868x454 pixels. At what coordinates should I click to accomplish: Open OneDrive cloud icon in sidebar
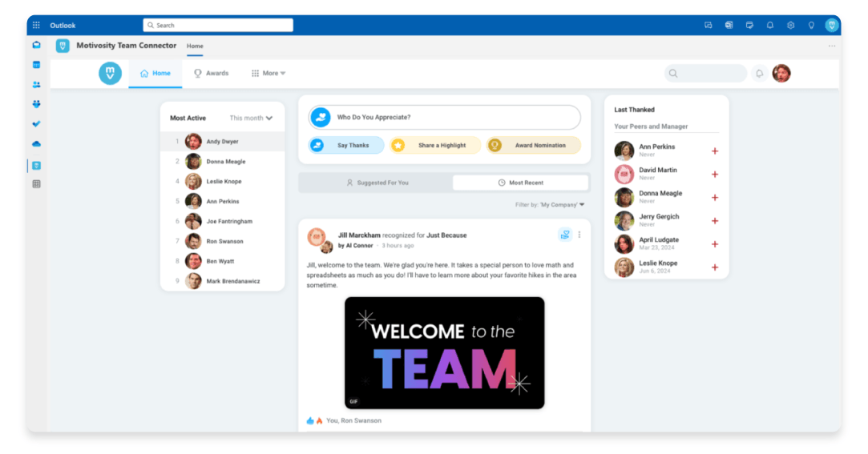[x=37, y=144]
